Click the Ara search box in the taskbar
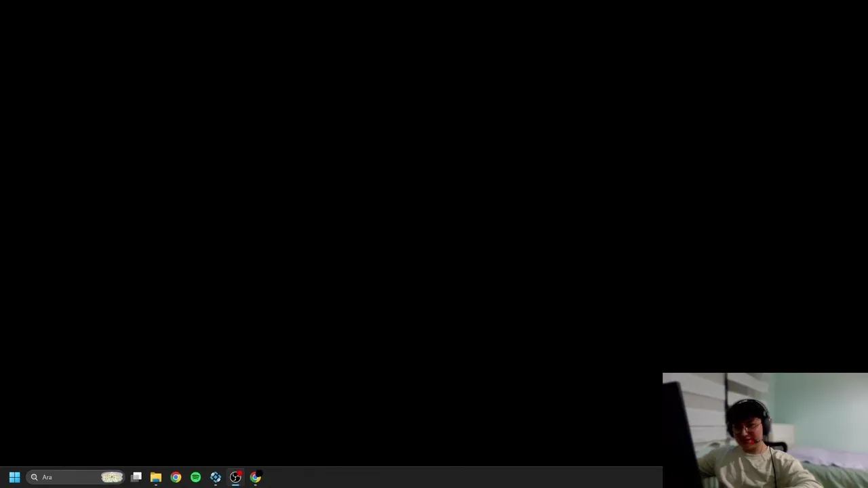The image size is (868, 488). coord(76,477)
